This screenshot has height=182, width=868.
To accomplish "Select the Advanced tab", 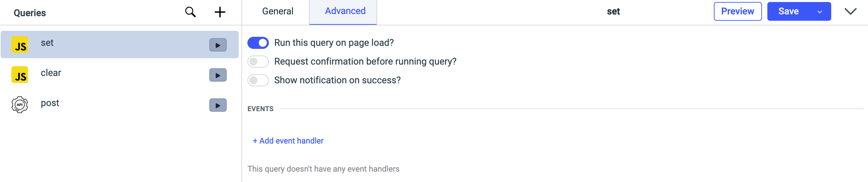I will pyautogui.click(x=345, y=11).
